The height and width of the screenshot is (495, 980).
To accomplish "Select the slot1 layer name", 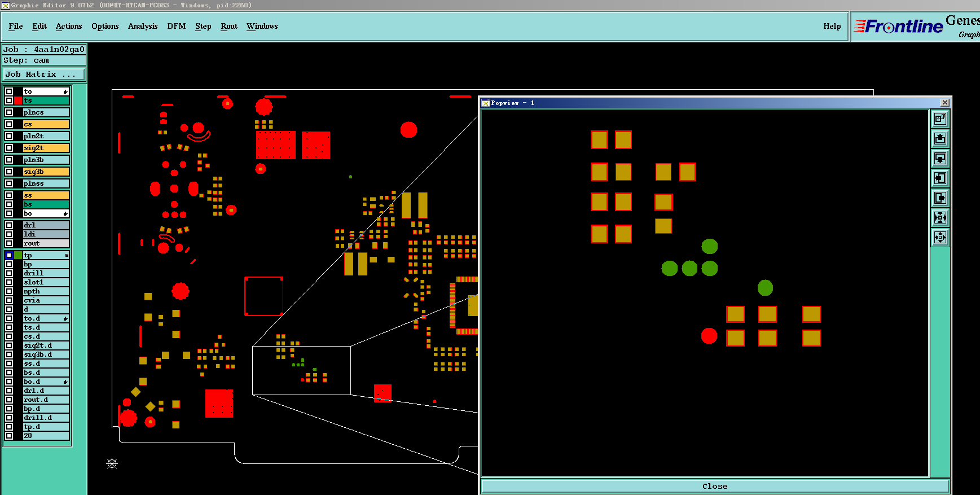I will [46, 282].
